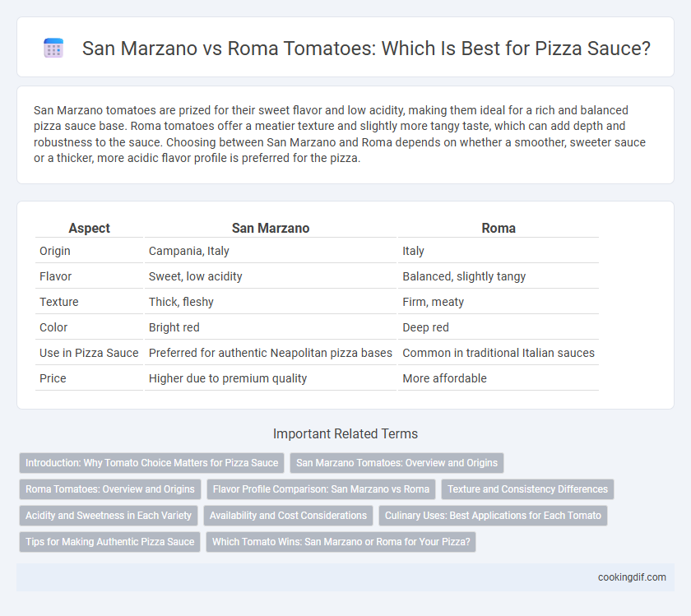Open 'San Marzano Tomatoes: Overview and Origins' tag
691x616 pixels.
397,463
